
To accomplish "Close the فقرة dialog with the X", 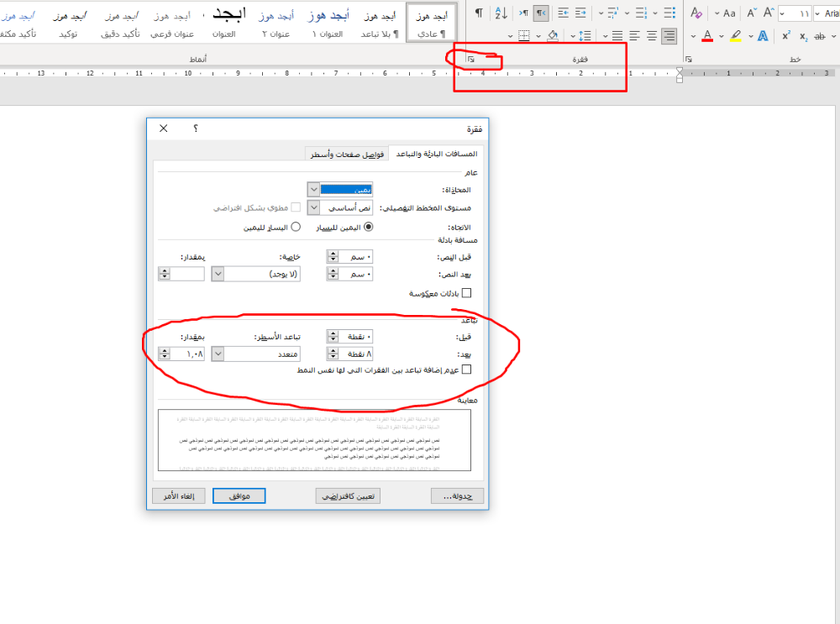I will pos(164,128).
